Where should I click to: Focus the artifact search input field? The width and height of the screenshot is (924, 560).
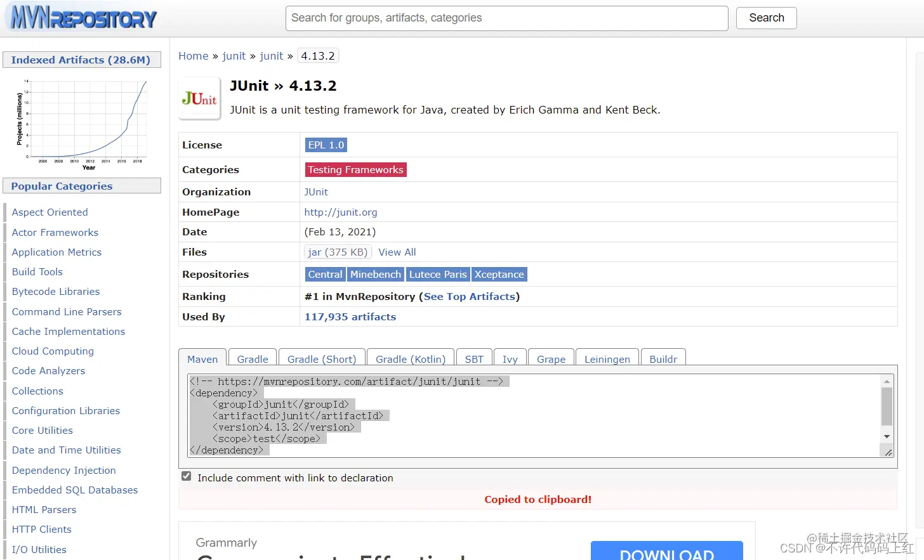click(x=506, y=18)
